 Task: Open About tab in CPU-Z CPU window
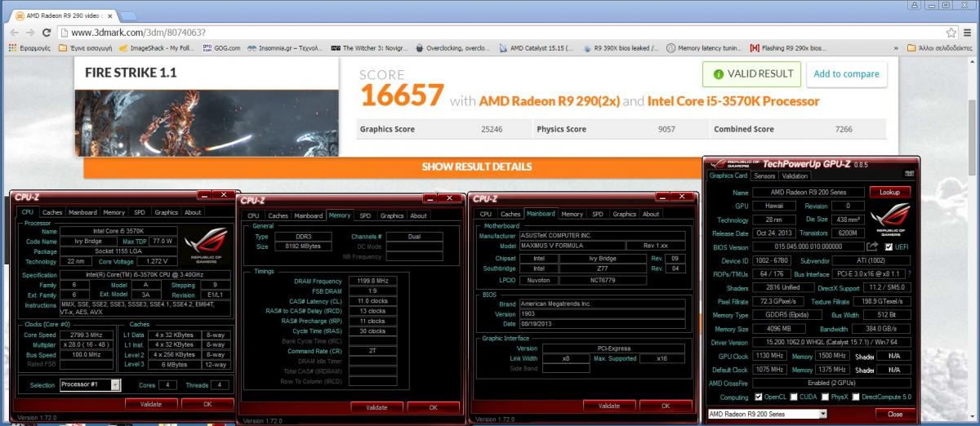pos(193,212)
